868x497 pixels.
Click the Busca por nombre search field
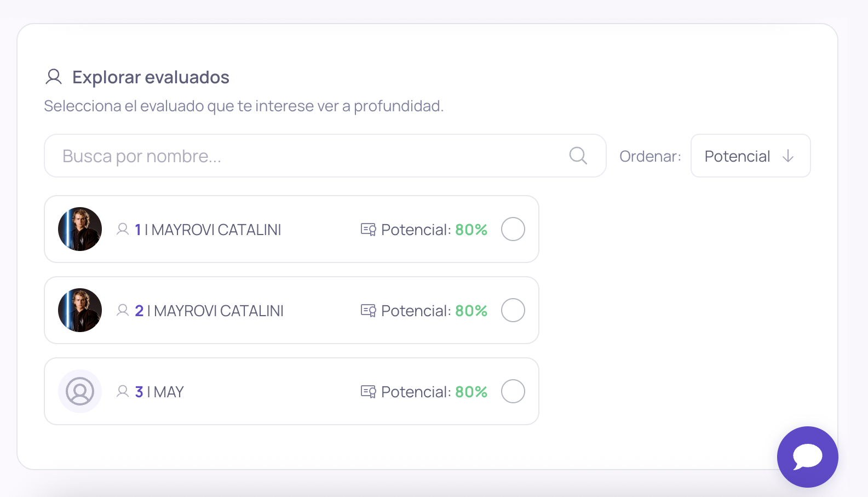click(325, 156)
